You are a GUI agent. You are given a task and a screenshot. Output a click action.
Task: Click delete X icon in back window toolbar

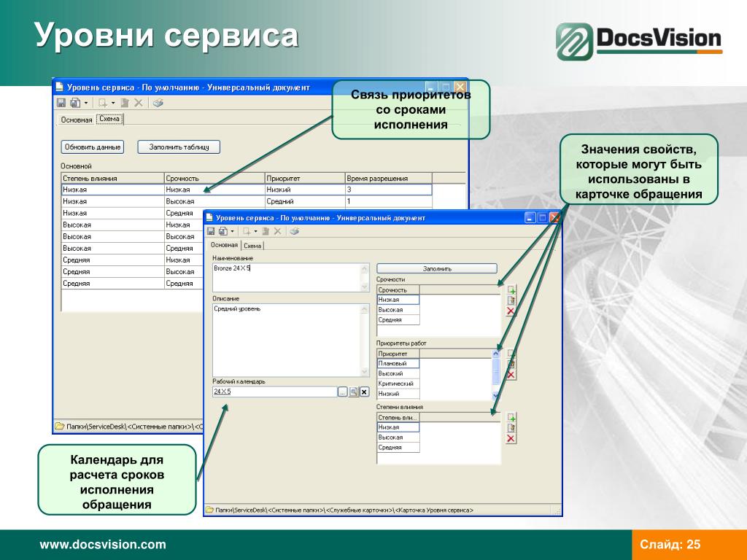click(138, 102)
